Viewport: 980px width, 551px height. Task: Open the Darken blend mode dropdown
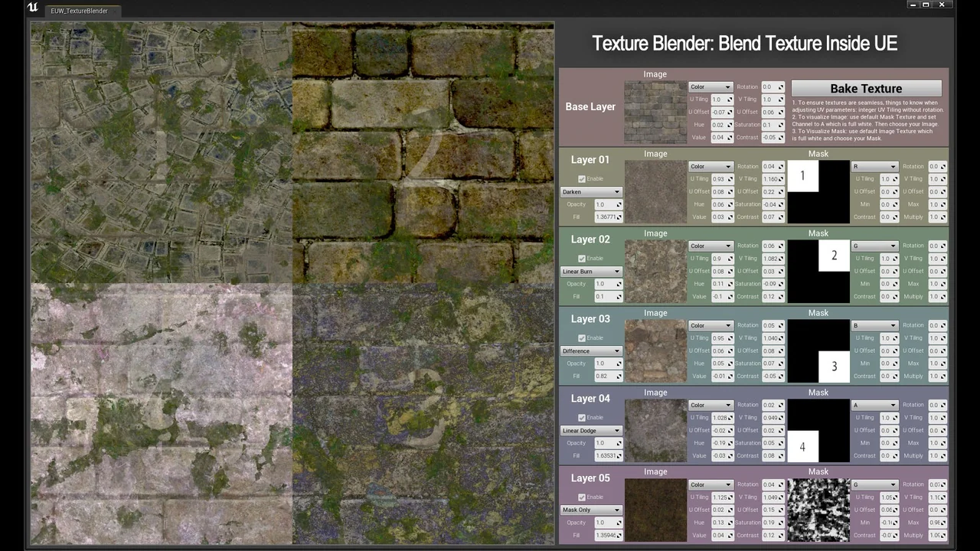591,192
